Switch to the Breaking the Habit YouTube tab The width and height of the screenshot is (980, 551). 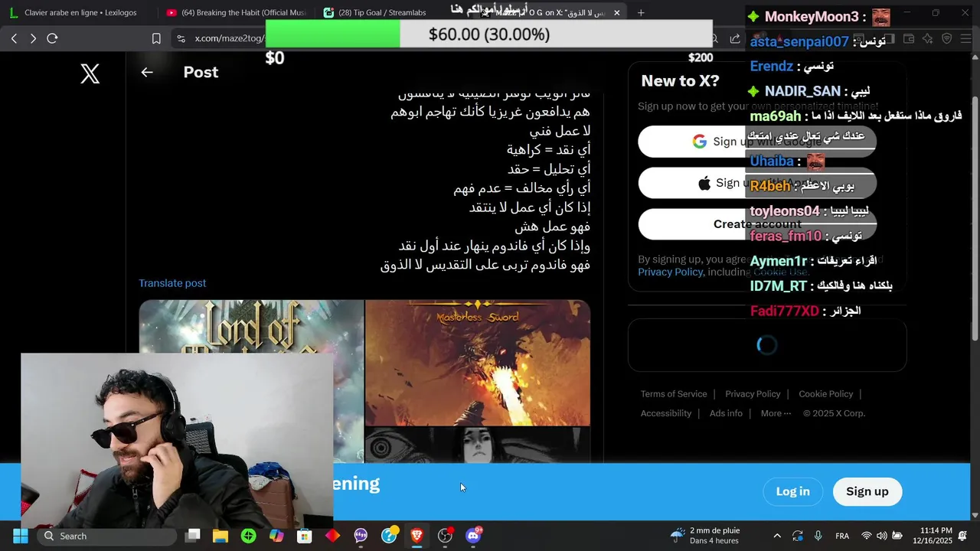coord(236,12)
